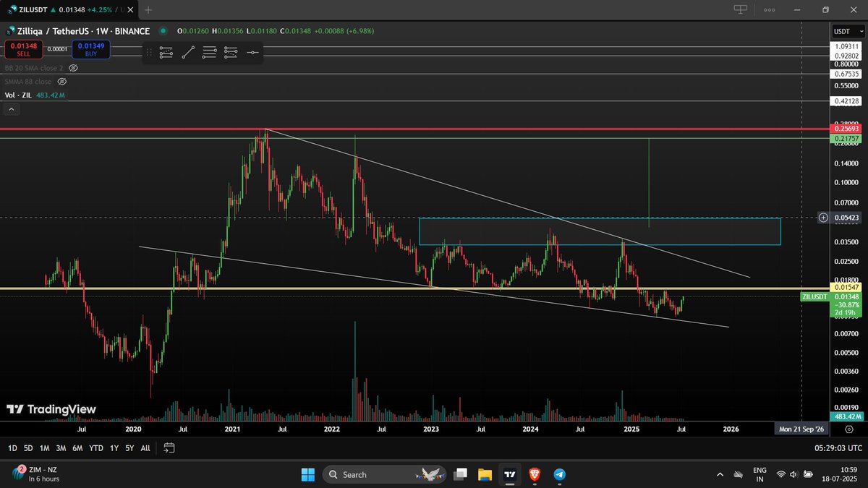
Task: Open the layout setup monitor icon
Action: 740,9
